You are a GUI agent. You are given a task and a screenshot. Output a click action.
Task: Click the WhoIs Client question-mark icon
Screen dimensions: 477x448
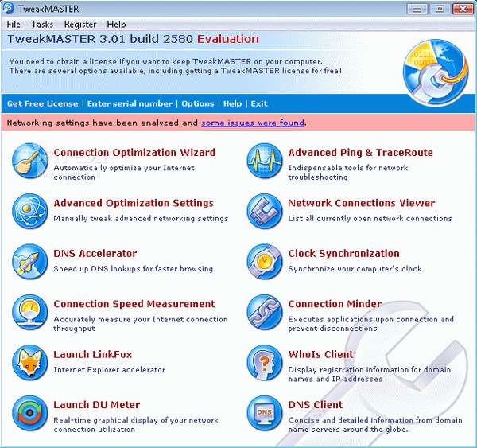(x=265, y=363)
